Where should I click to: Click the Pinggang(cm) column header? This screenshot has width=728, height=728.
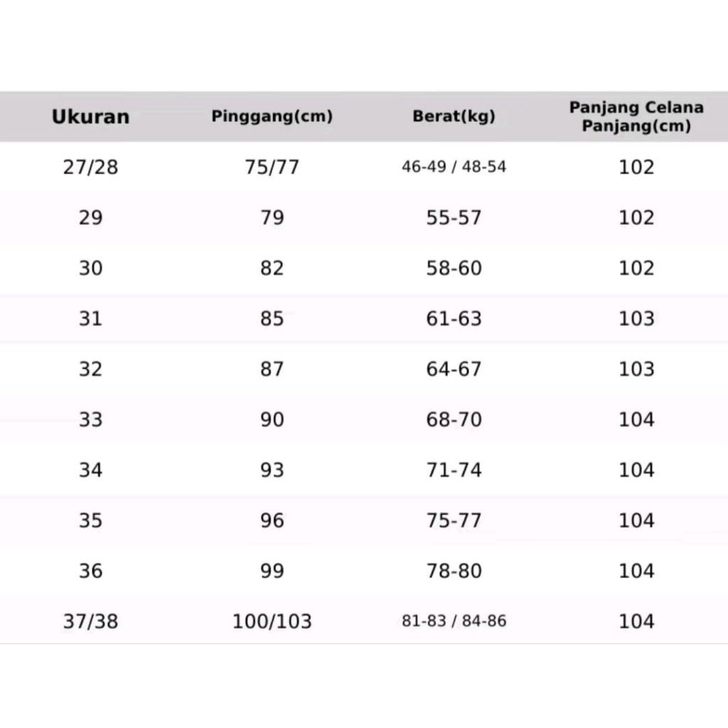[272, 117]
